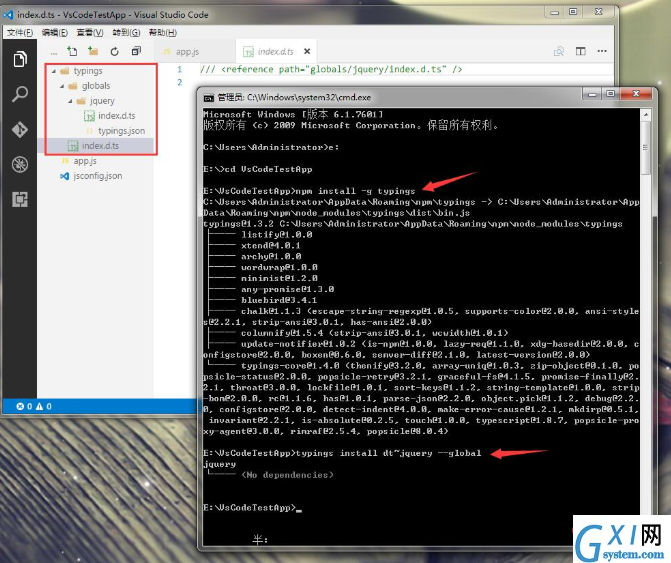This screenshot has height=563, width=671.
Task: Click the open changes icon in editor toolbar
Action: 559,51
